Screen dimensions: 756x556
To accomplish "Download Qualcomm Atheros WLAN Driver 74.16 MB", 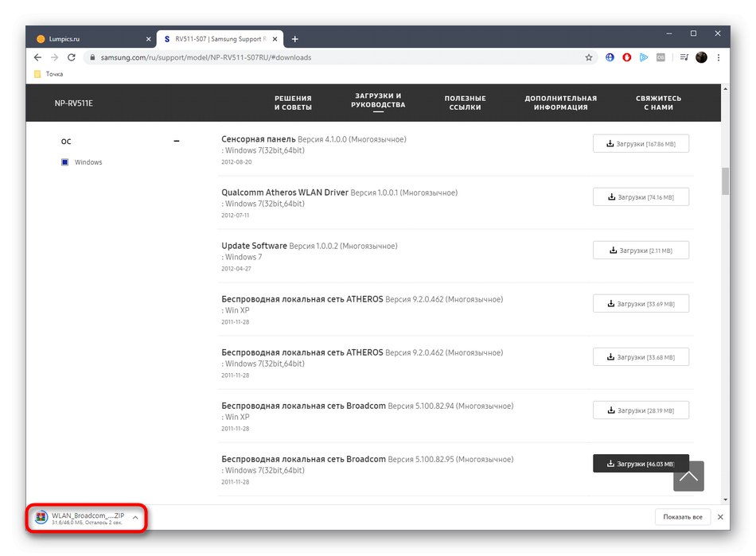I will click(641, 197).
